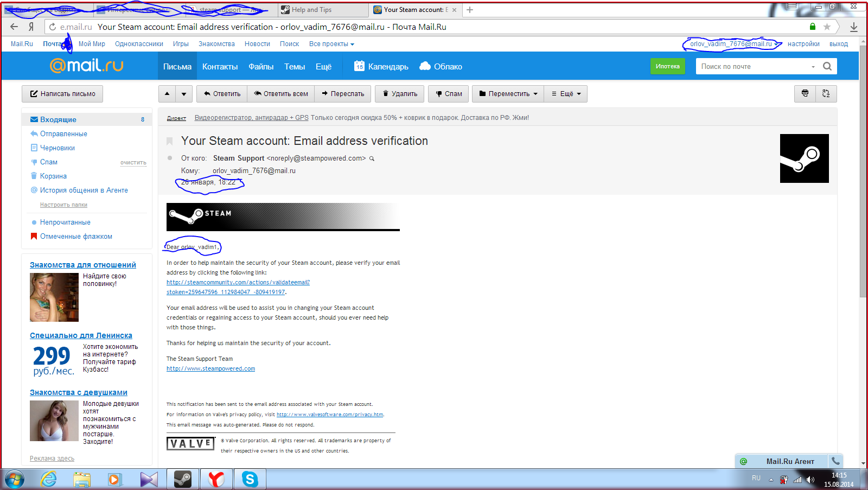This screenshot has width=868, height=490.
Task: Open Yandex browser taskbar icon
Action: click(x=216, y=479)
